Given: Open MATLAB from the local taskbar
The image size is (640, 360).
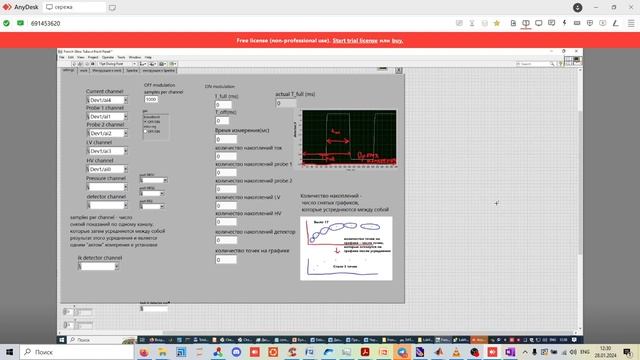Looking at the screenshot, I should (438, 352).
